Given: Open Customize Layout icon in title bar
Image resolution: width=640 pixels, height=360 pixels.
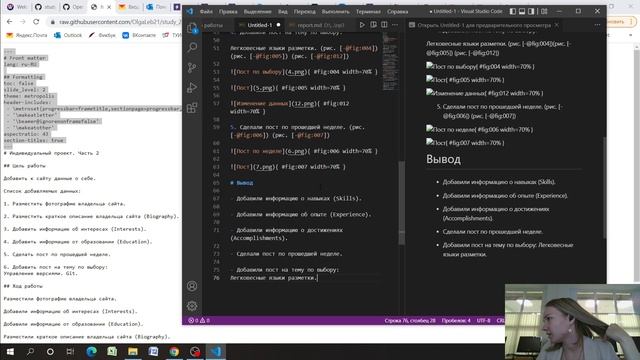Looking at the screenshot, I should [544, 11].
